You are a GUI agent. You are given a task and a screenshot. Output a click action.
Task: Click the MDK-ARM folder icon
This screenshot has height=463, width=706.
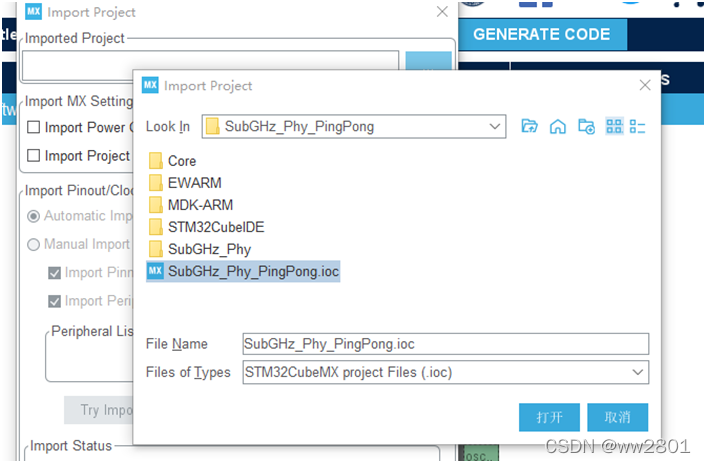pyautogui.click(x=155, y=205)
